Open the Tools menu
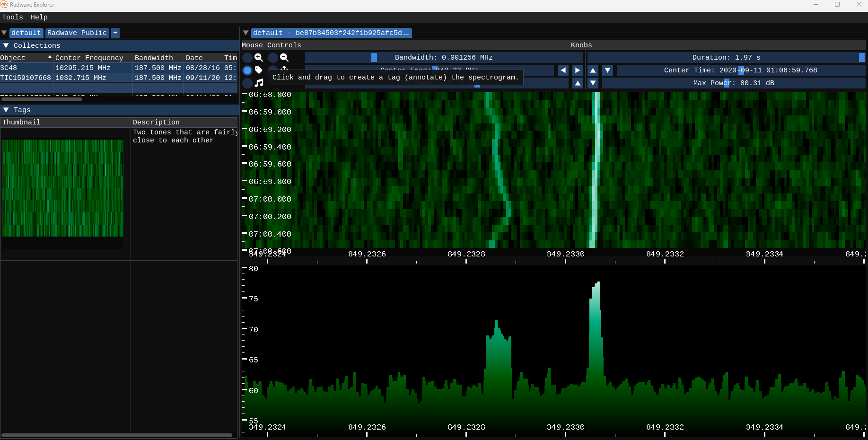Screen dimensions: 868x440 (12, 17)
